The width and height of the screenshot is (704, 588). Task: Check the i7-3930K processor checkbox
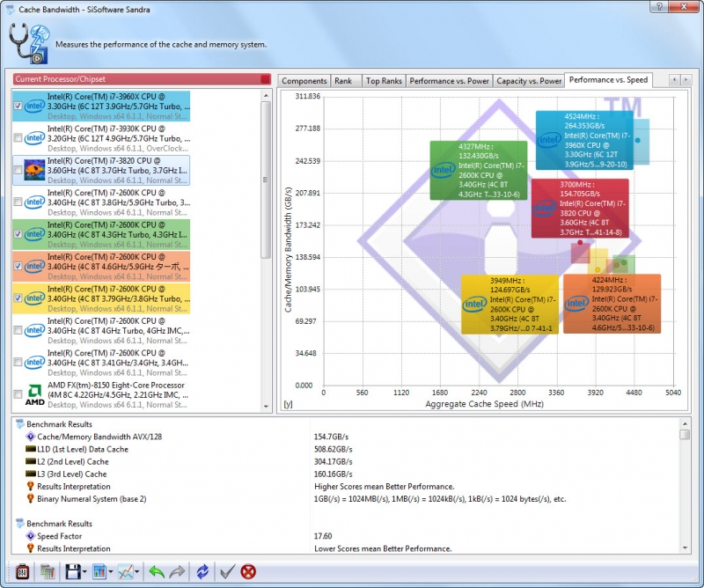(18, 138)
